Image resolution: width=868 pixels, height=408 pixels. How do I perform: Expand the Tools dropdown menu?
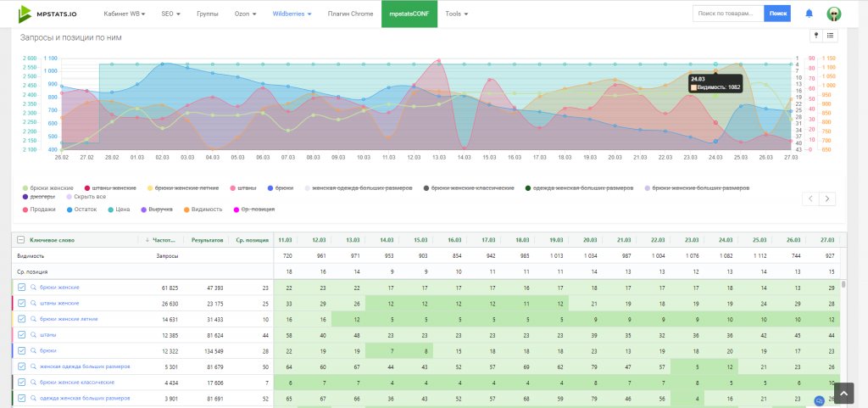click(x=456, y=14)
